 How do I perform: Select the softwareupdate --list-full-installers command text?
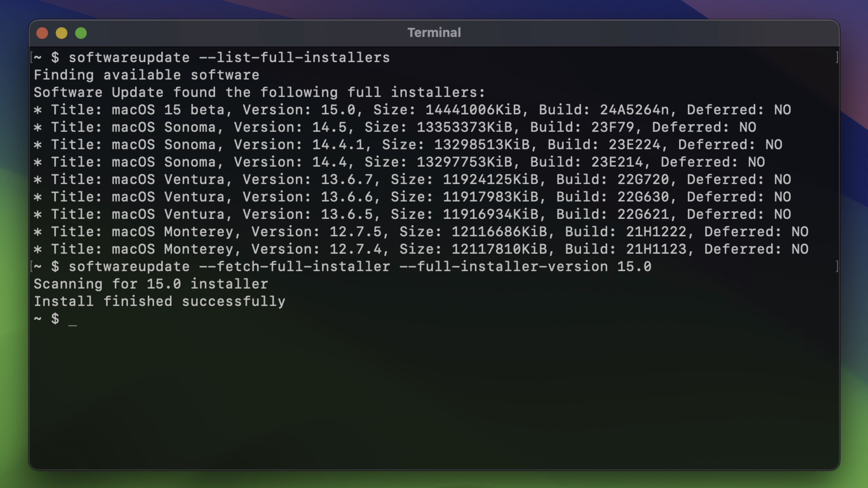click(x=229, y=57)
